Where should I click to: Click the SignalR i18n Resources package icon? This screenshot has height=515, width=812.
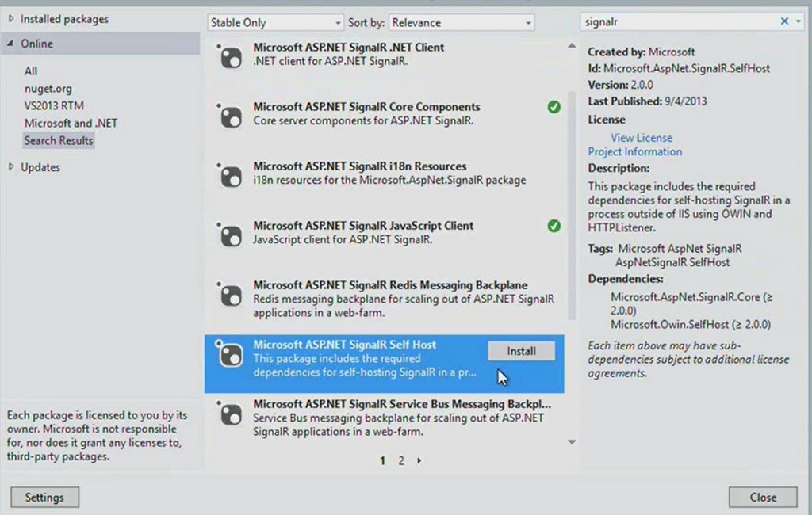pyautogui.click(x=229, y=176)
